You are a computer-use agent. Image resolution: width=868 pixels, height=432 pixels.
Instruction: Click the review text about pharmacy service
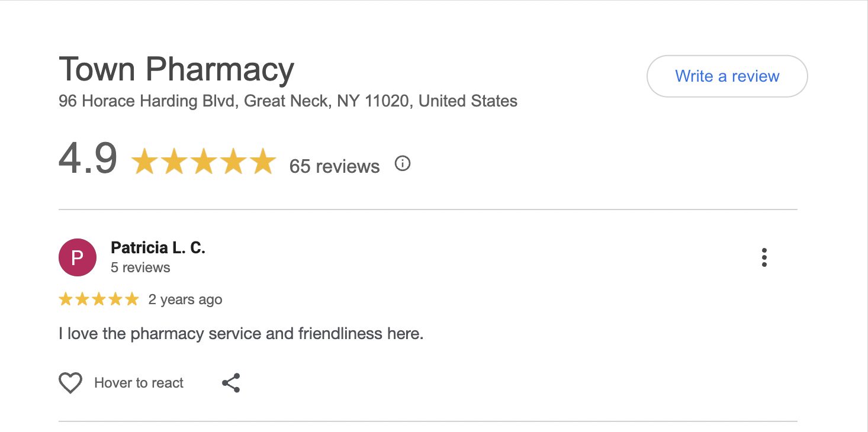(x=241, y=334)
